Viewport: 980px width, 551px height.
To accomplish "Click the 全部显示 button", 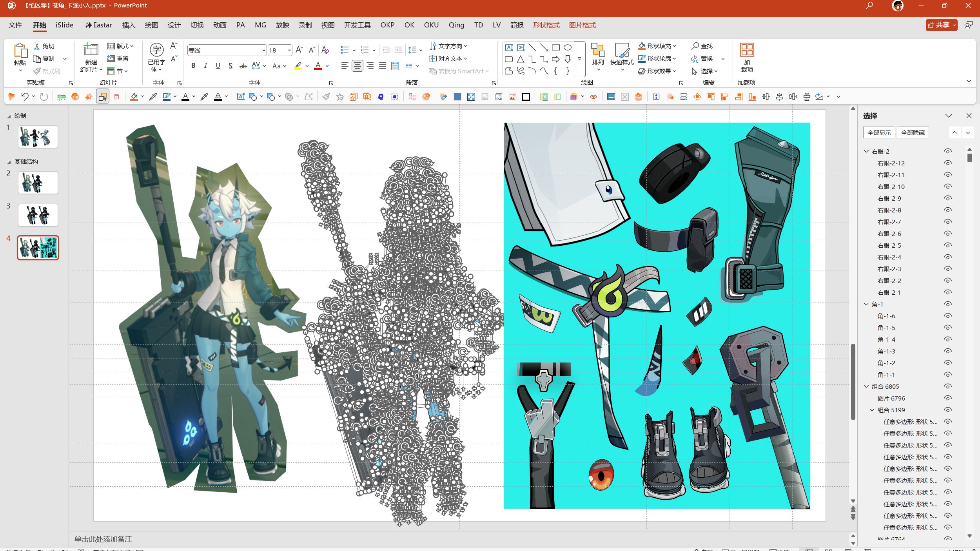I will [x=879, y=132].
